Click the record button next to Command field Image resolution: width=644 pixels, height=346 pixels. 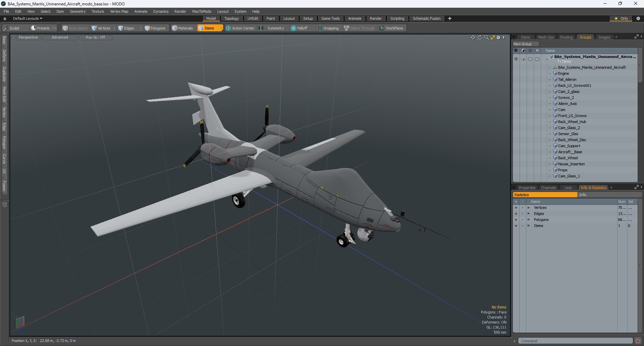coord(638,341)
